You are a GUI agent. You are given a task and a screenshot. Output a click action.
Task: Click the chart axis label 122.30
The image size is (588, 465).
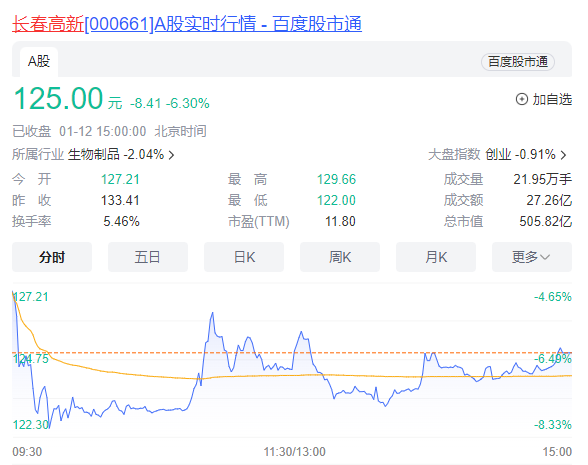pyautogui.click(x=31, y=425)
